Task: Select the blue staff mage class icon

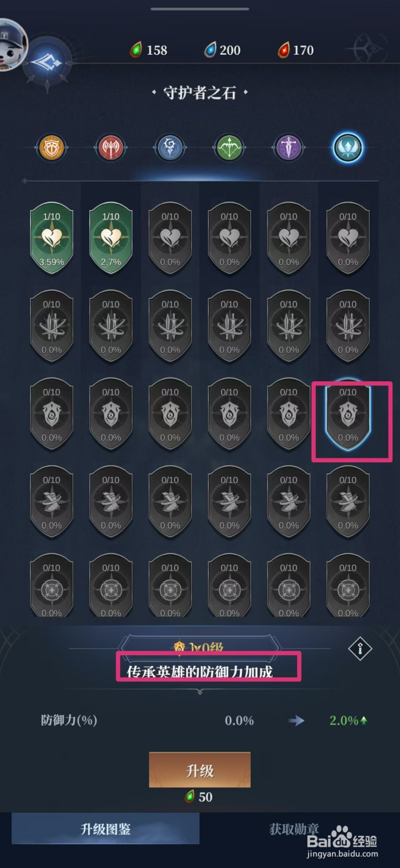Action: 170,148
